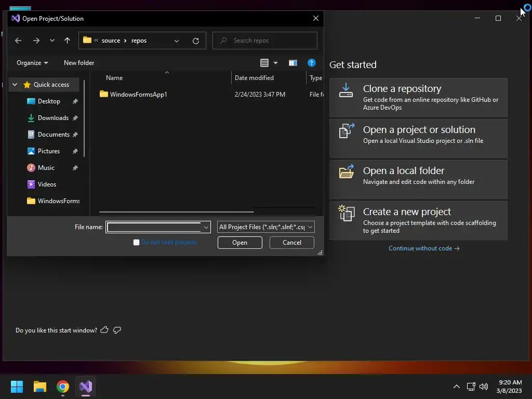Click the thumbs up feedback icon
This screenshot has width=532, height=399.
coord(104,330)
